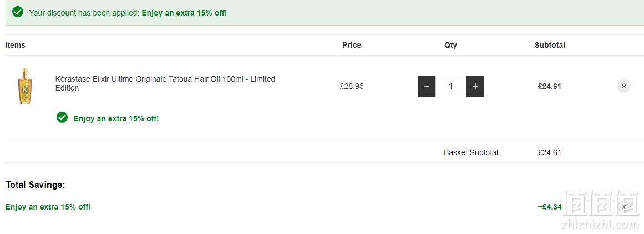Remove the 15% off discount in Total Savings
The height and width of the screenshot is (234, 644).
624,207
